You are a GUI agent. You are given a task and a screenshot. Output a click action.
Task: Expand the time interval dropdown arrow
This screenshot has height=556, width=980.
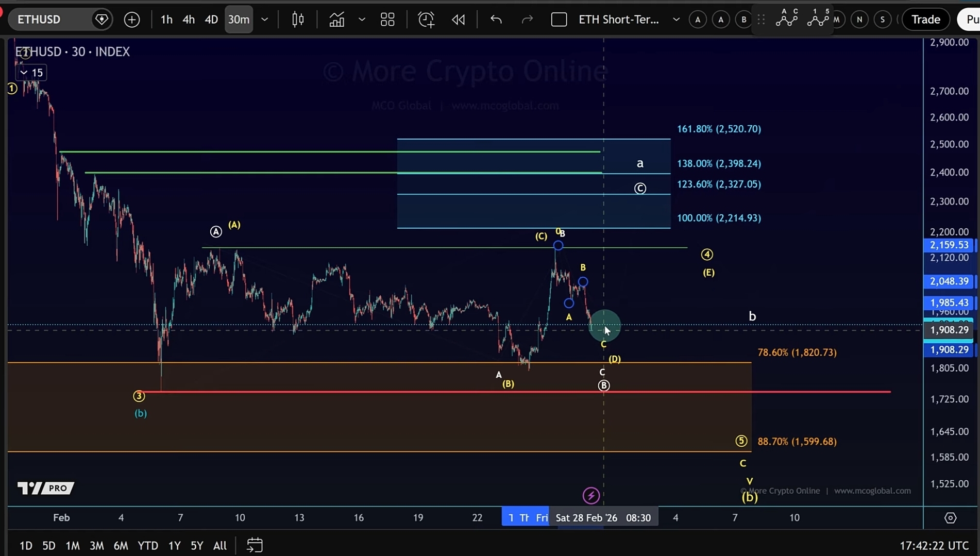[265, 20]
